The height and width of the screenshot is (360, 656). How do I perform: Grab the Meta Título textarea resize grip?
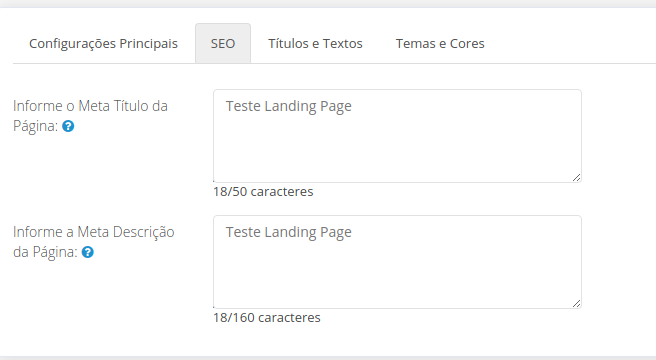[x=576, y=177]
